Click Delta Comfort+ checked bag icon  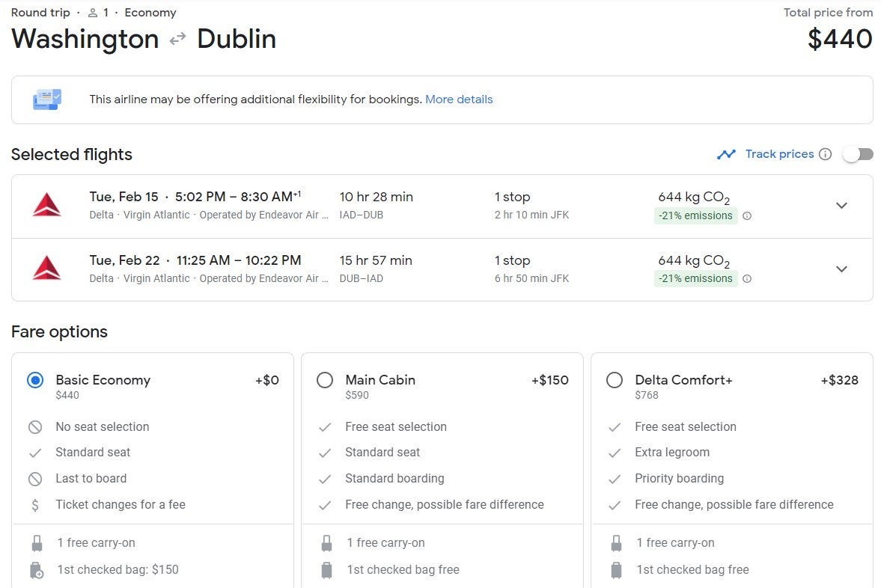(x=616, y=570)
